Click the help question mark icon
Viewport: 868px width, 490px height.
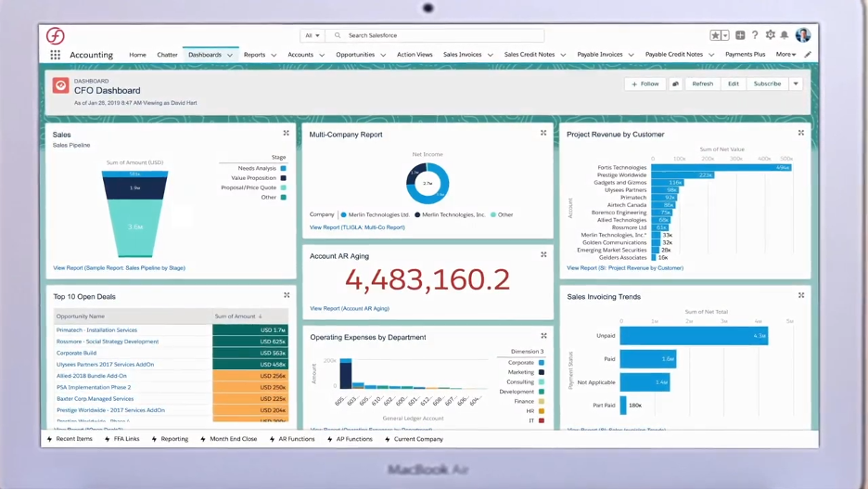(755, 35)
